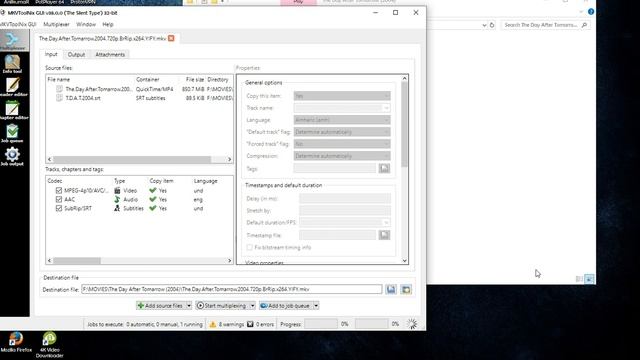Expand the Add to job queue arrow menu

pos(316,305)
